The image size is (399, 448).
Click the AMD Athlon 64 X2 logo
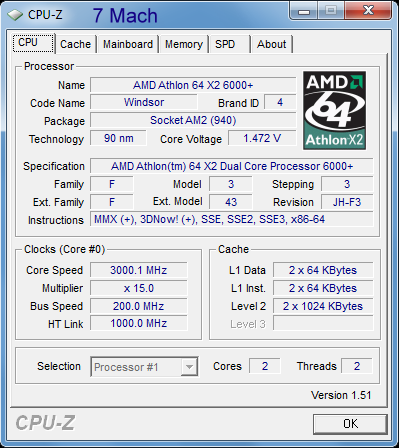pyautogui.click(x=334, y=110)
